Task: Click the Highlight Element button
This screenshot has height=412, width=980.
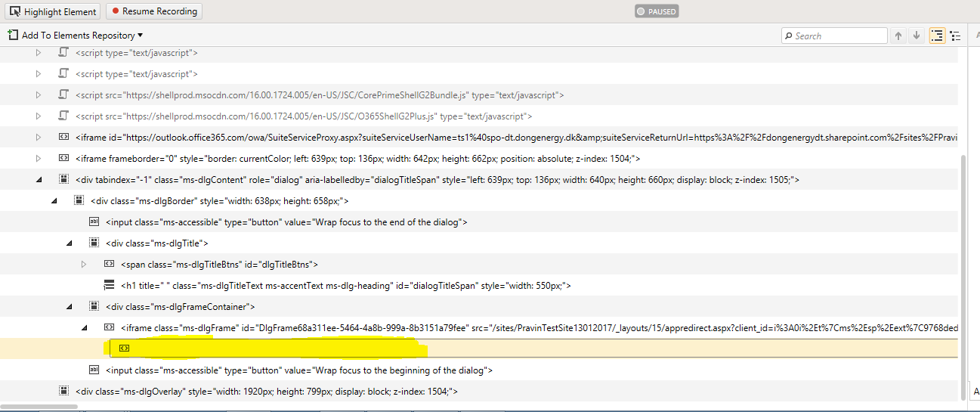Action: pyautogui.click(x=52, y=11)
